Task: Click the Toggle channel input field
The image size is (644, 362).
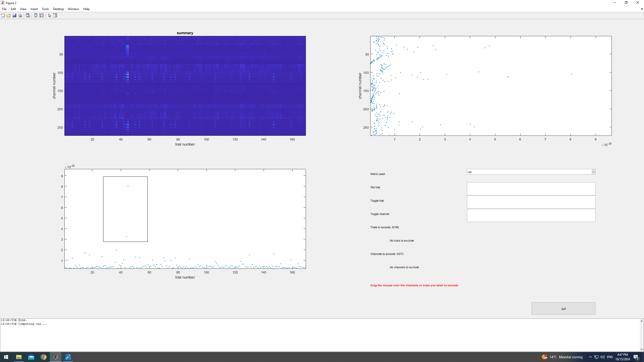Action: (x=531, y=215)
